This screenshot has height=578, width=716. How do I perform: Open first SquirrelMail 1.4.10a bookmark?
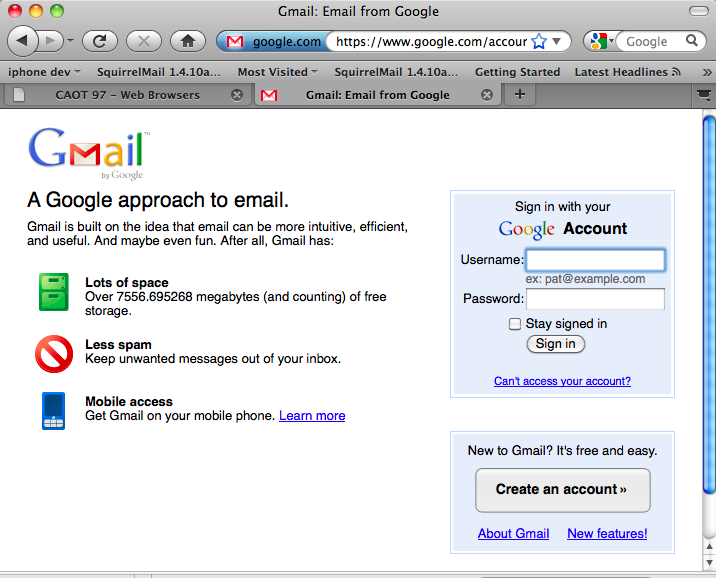tap(158, 72)
